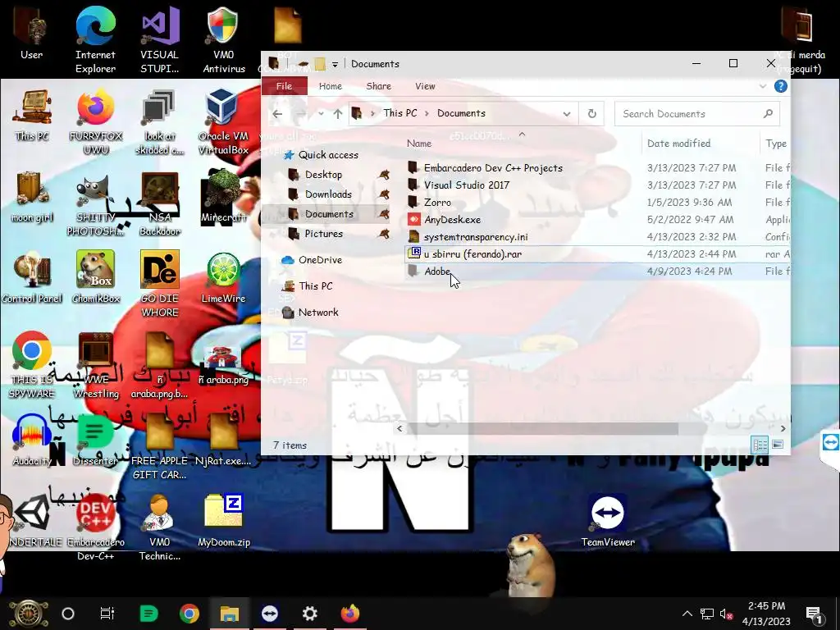This screenshot has height=630, width=840.
Task: Open address bar history dropdown
Action: click(x=566, y=113)
